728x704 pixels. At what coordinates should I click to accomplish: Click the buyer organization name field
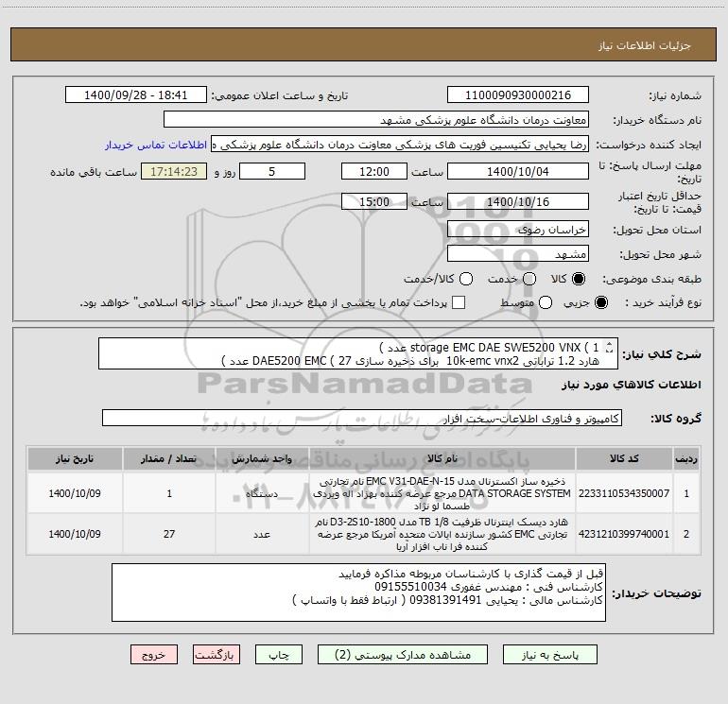coord(376,119)
